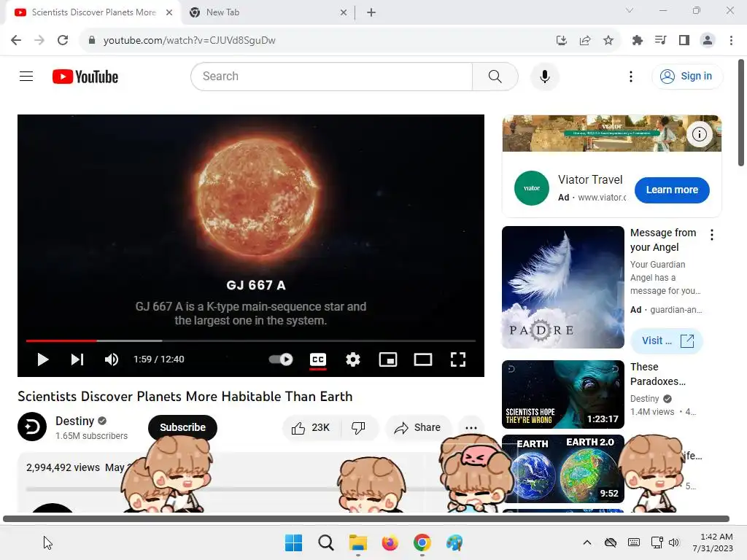Like the video, 23K thumbs up

[311, 427]
